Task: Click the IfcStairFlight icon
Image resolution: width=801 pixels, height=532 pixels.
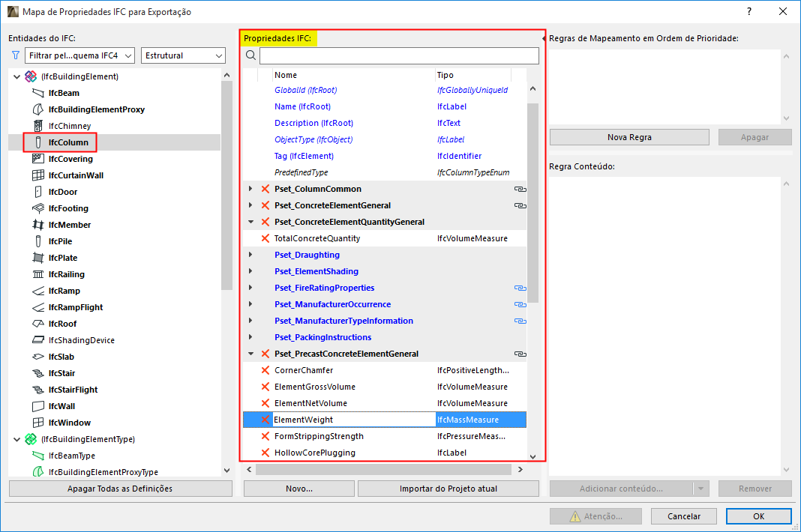Action: click(x=37, y=390)
